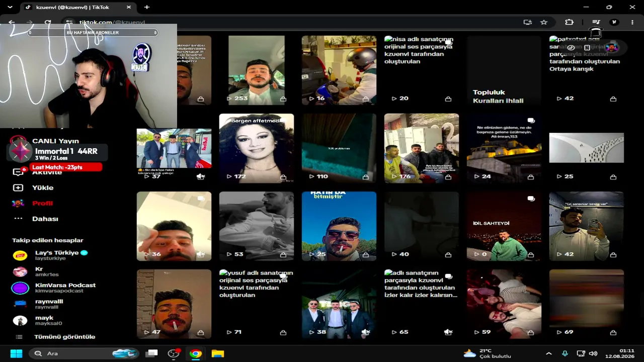Open the Bergen affetmedi video, 172 views
Image resolution: width=644 pixels, height=362 pixels.
pyautogui.click(x=257, y=148)
